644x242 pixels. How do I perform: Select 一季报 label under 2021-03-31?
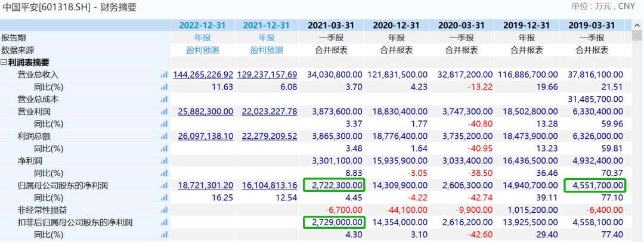tap(331, 38)
